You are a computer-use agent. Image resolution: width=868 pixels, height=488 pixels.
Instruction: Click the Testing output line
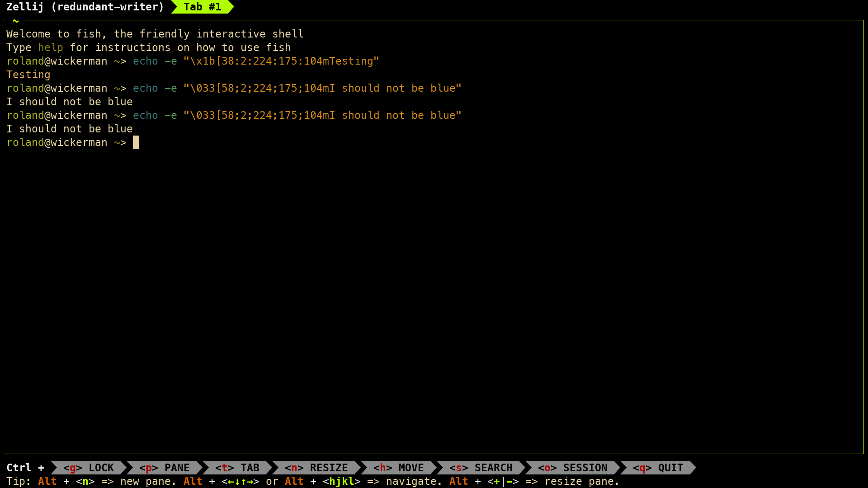28,75
